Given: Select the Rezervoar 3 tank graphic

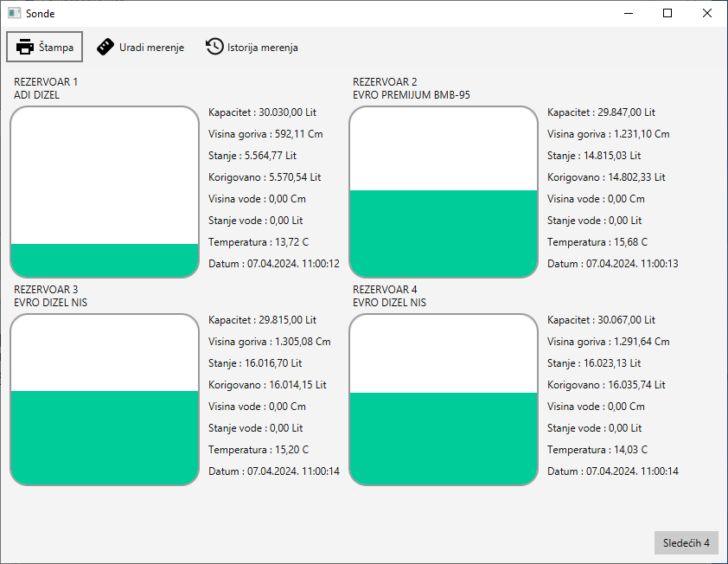Looking at the screenshot, I should [x=105, y=400].
